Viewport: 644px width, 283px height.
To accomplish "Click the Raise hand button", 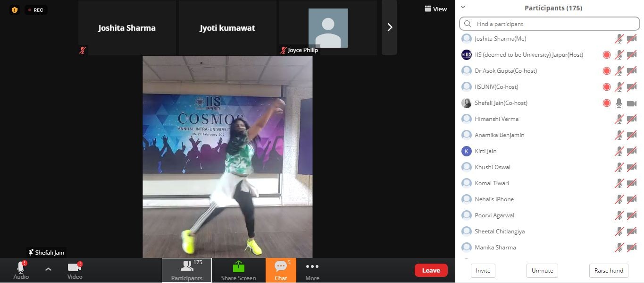I will 609,271.
